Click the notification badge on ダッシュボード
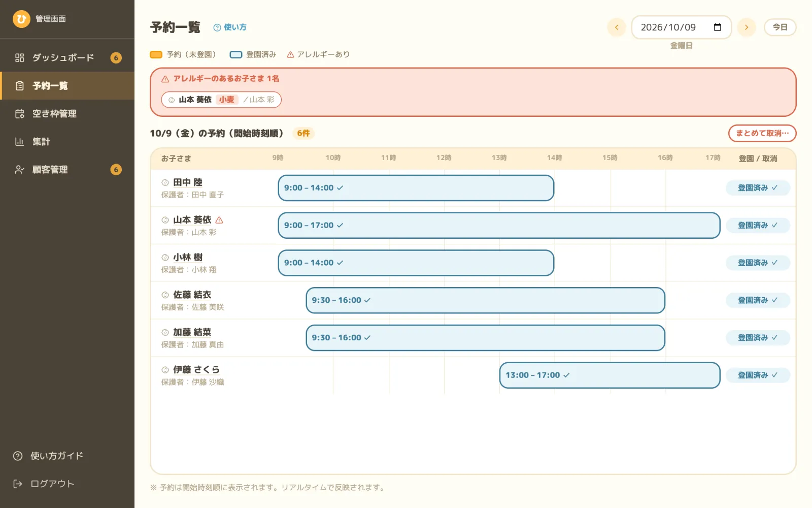 click(x=116, y=58)
